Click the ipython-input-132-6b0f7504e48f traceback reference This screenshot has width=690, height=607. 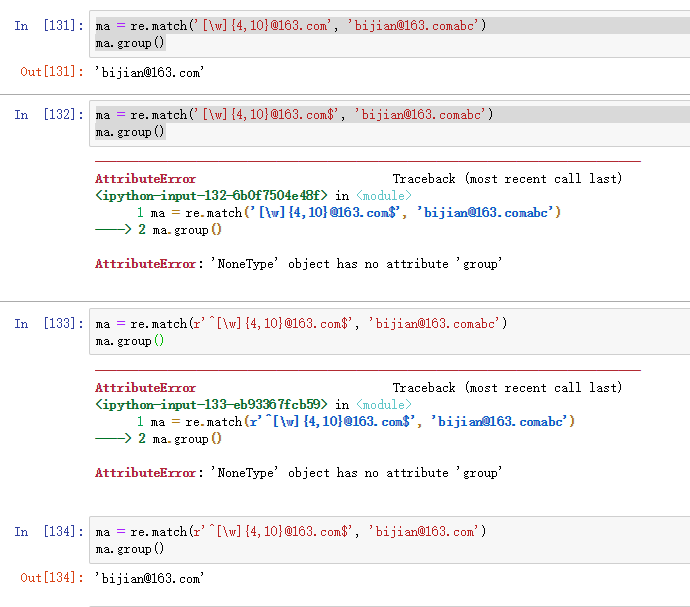(212, 196)
